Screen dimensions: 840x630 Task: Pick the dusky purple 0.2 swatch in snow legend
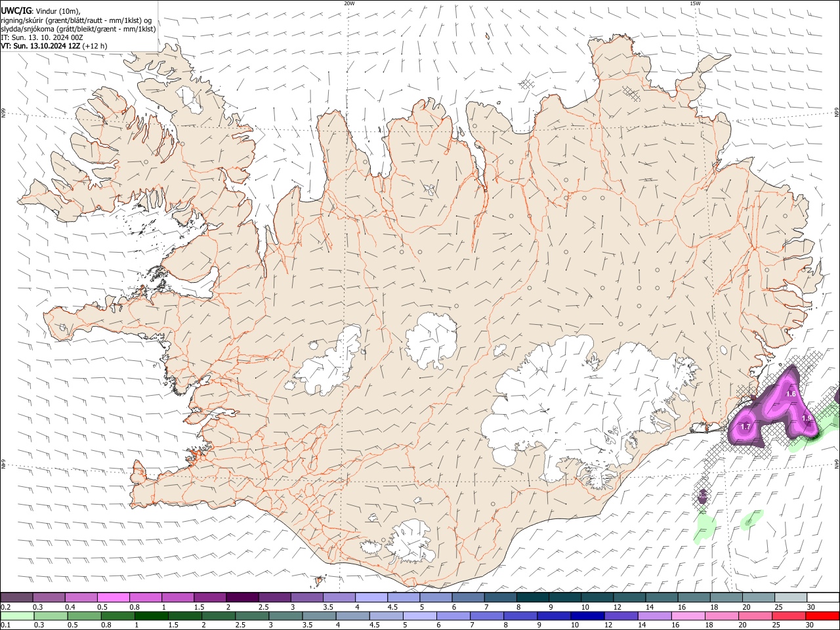16,598
